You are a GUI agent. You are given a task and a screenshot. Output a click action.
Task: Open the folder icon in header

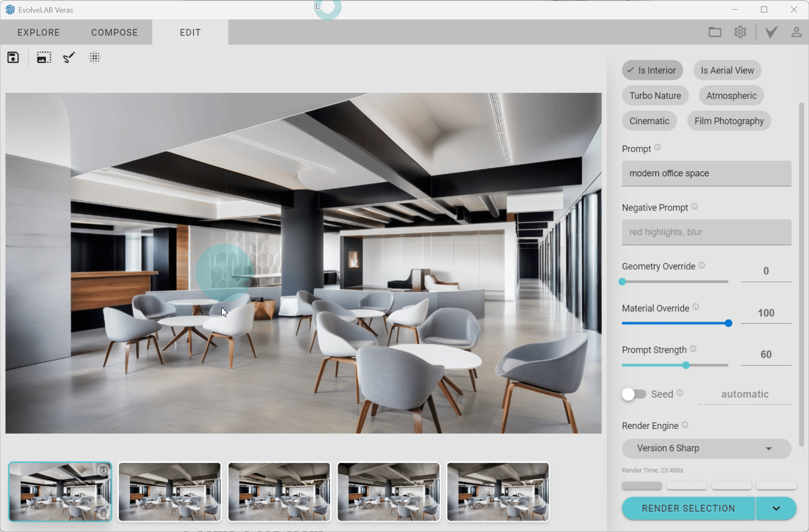point(715,32)
